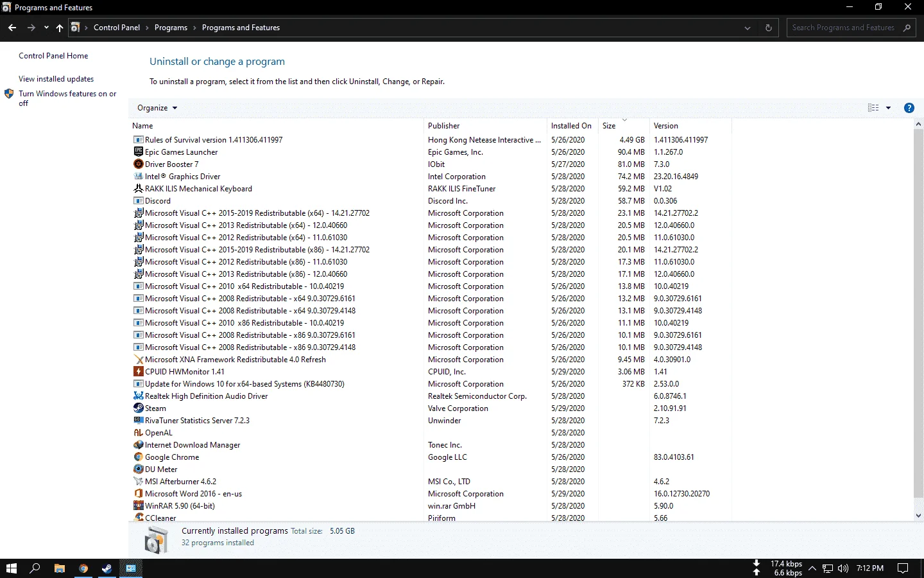924x578 pixels.
Task: Open Chrome from the taskbar
Action: [83, 568]
